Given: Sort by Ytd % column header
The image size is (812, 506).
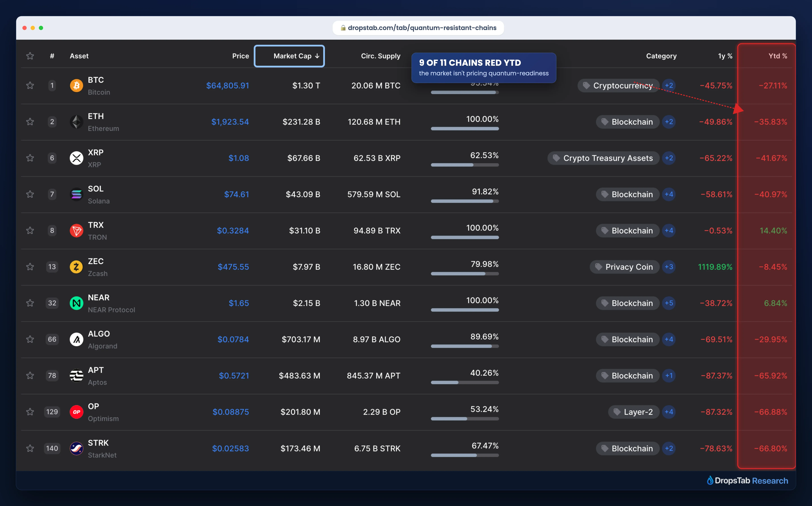Looking at the screenshot, I should [x=778, y=56].
